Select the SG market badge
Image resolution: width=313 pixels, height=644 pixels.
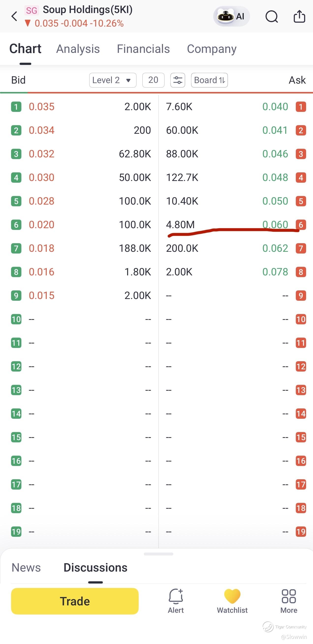click(32, 11)
